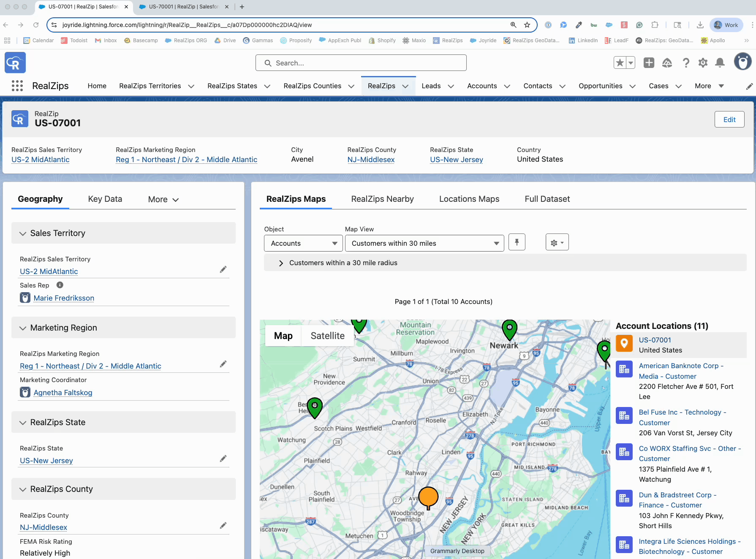756x559 pixels.
Task: Open Agnetha Faltskog user link
Action: coord(63,393)
